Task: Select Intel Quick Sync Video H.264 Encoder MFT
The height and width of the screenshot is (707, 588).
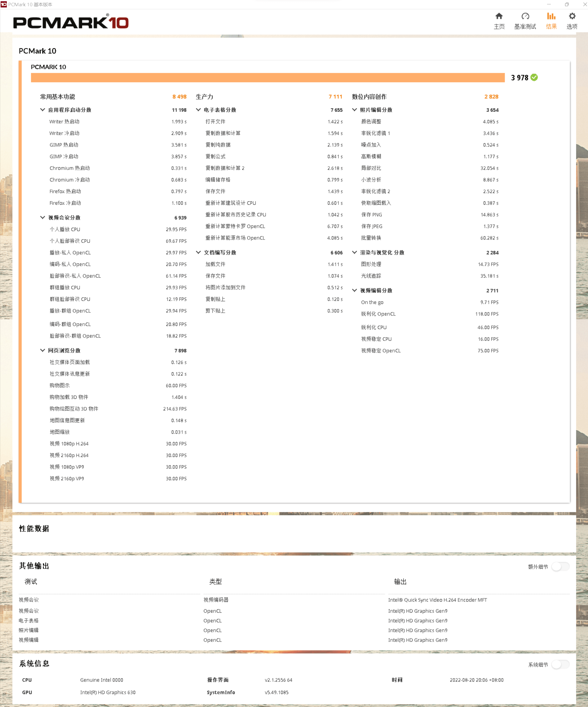Action: (437, 600)
